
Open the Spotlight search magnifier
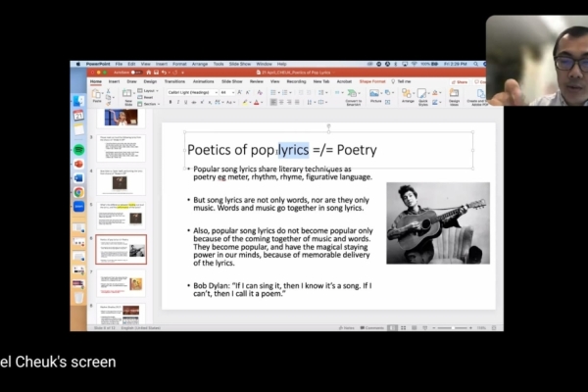pyautogui.click(x=475, y=64)
